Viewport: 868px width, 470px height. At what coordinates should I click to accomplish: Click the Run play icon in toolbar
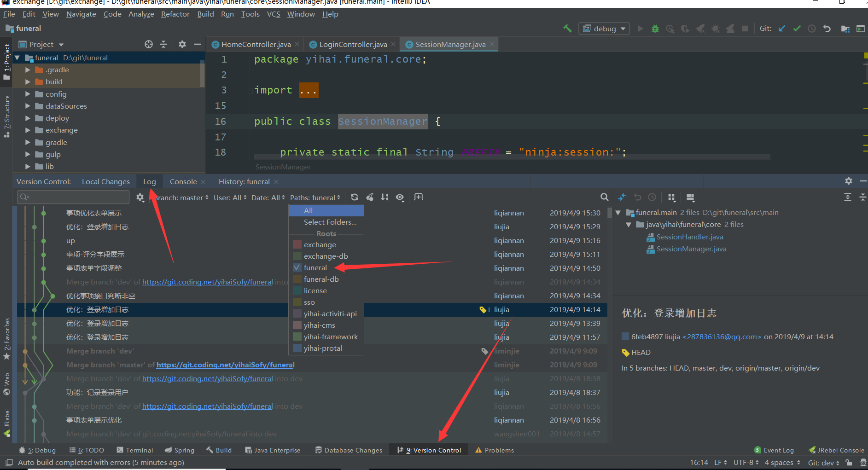pos(640,29)
